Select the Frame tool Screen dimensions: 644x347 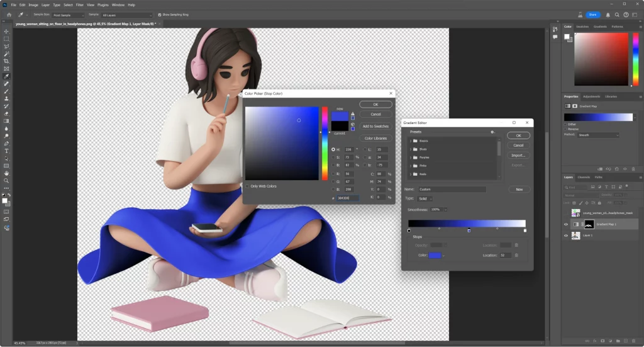point(6,69)
